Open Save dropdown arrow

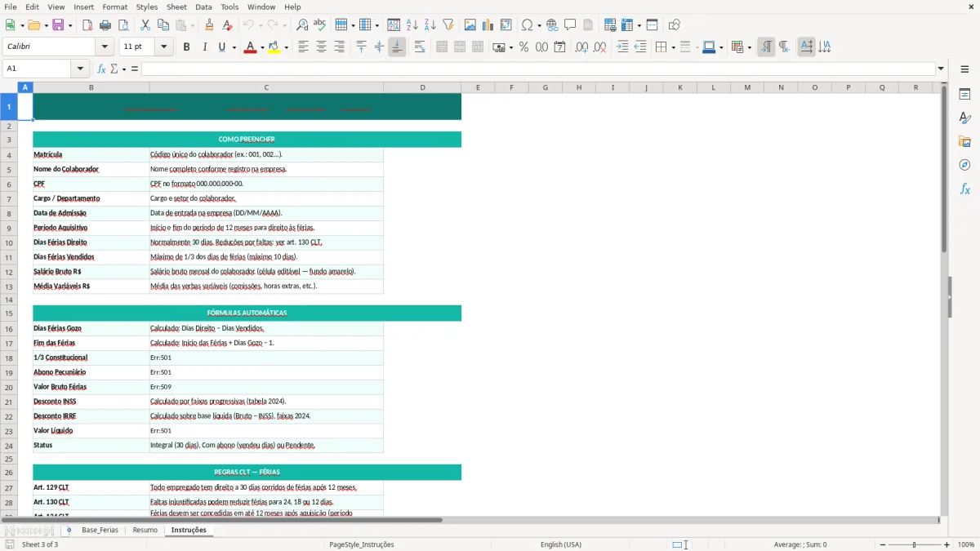(x=70, y=25)
